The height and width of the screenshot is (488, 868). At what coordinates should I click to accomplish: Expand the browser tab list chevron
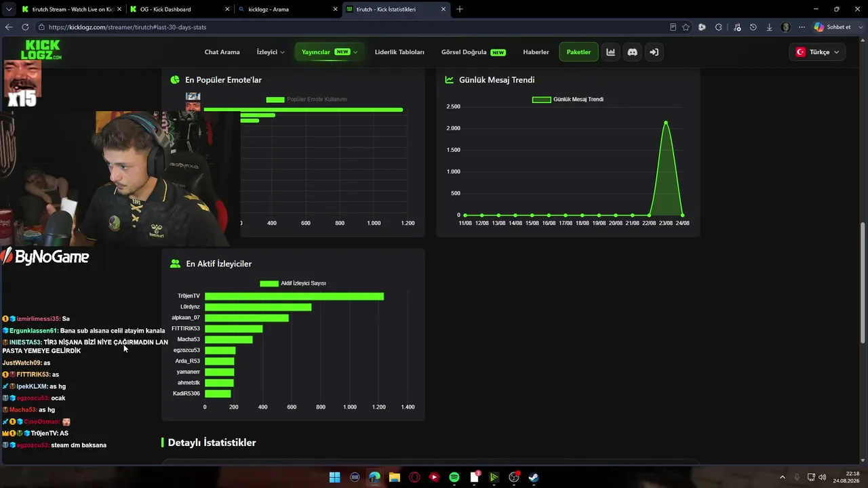click(x=9, y=9)
